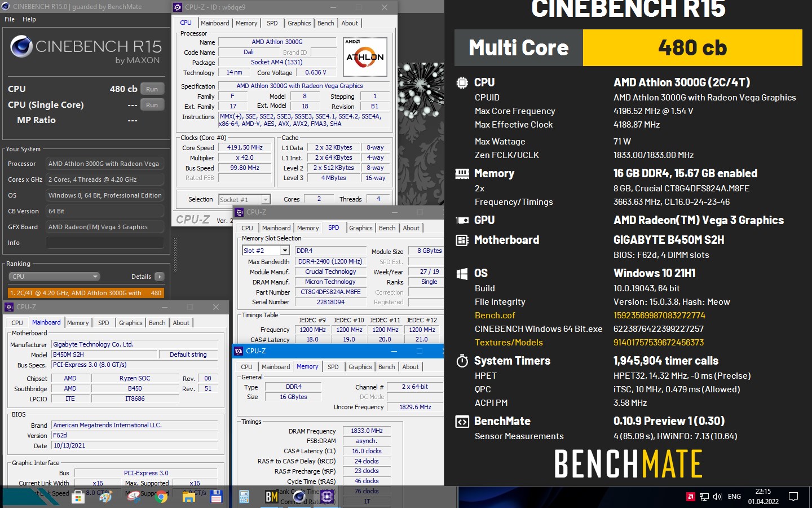Run the CPU multi-core benchmark
812x508 pixels.
pos(152,89)
